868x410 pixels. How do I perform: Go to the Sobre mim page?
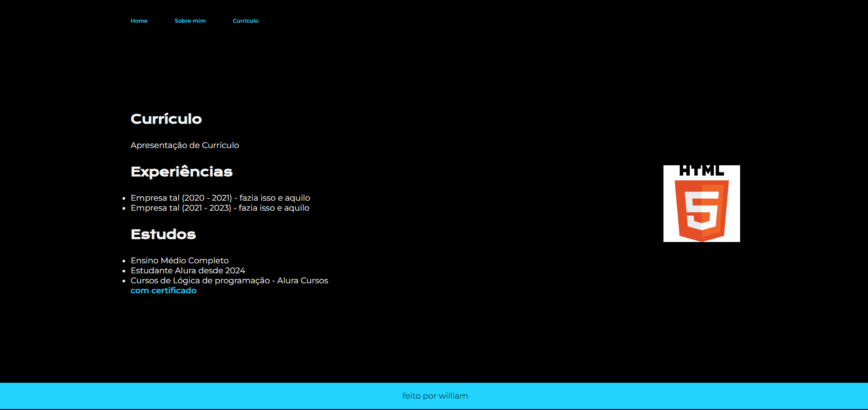click(x=190, y=21)
